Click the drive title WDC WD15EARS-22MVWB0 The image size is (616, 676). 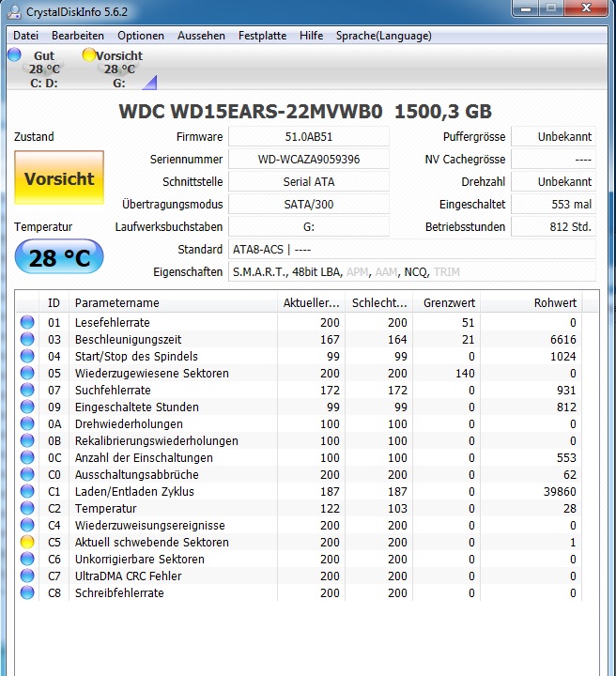(x=251, y=111)
